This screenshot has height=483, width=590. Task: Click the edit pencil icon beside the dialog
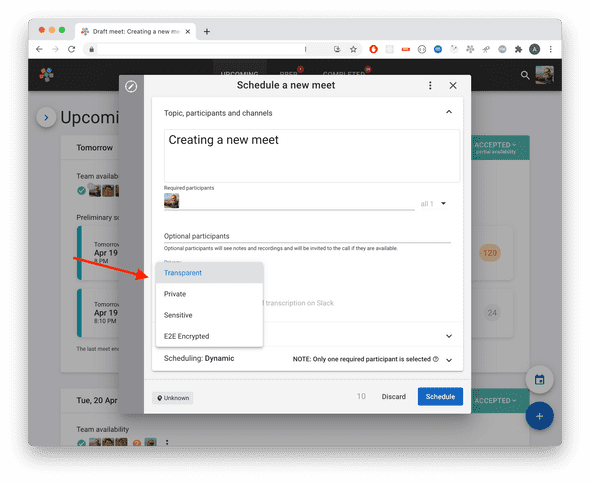131,87
